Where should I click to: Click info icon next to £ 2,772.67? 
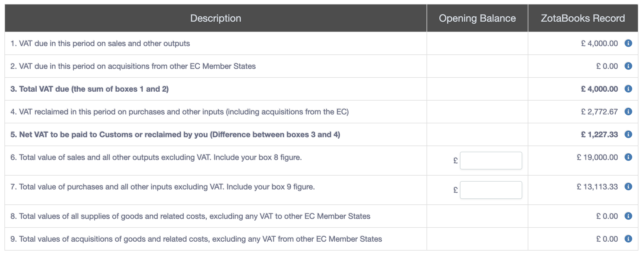coord(628,112)
